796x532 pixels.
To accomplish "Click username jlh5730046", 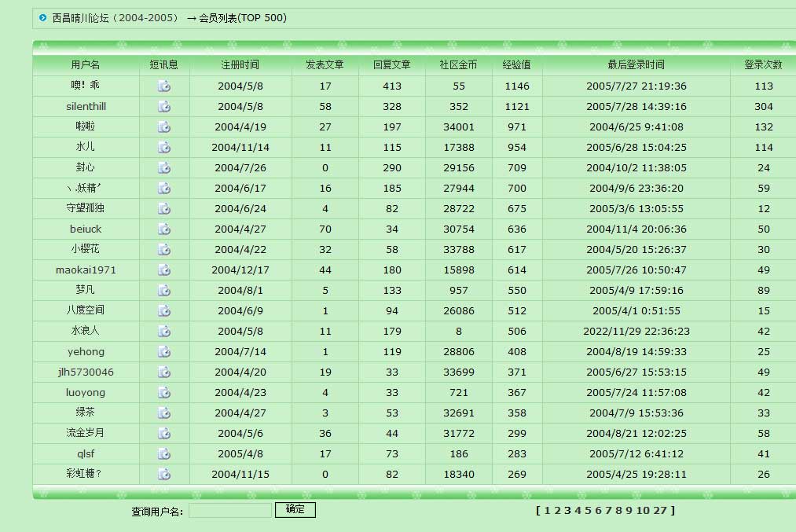I will click(86, 372).
